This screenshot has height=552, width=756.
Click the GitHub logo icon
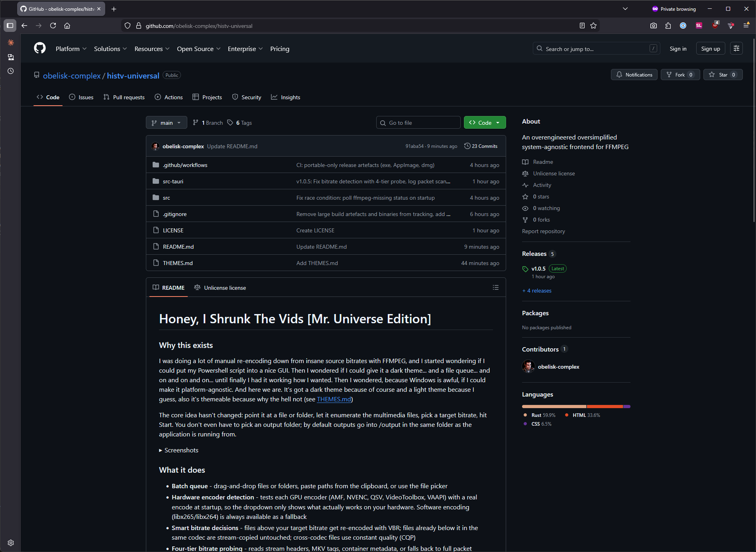click(x=40, y=49)
